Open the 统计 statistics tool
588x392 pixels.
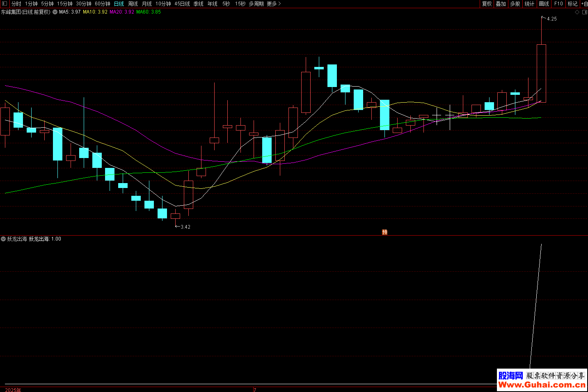point(530,4)
